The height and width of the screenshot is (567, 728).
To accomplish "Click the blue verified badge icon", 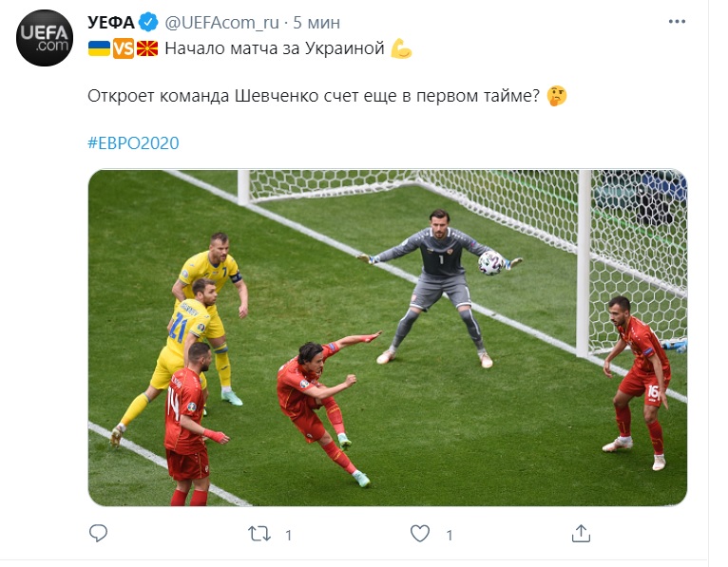I will click(148, 22).
